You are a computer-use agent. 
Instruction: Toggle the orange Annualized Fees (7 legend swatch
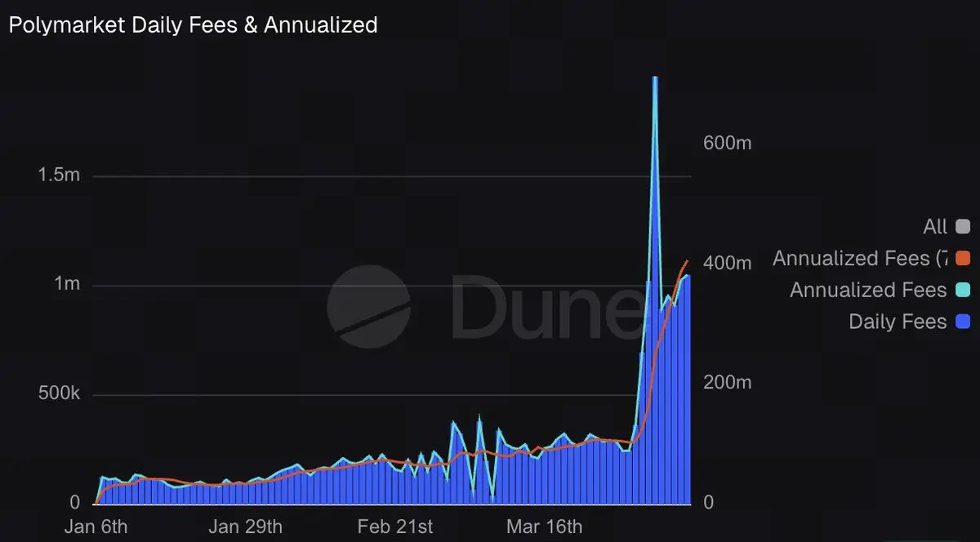point(962,259)
